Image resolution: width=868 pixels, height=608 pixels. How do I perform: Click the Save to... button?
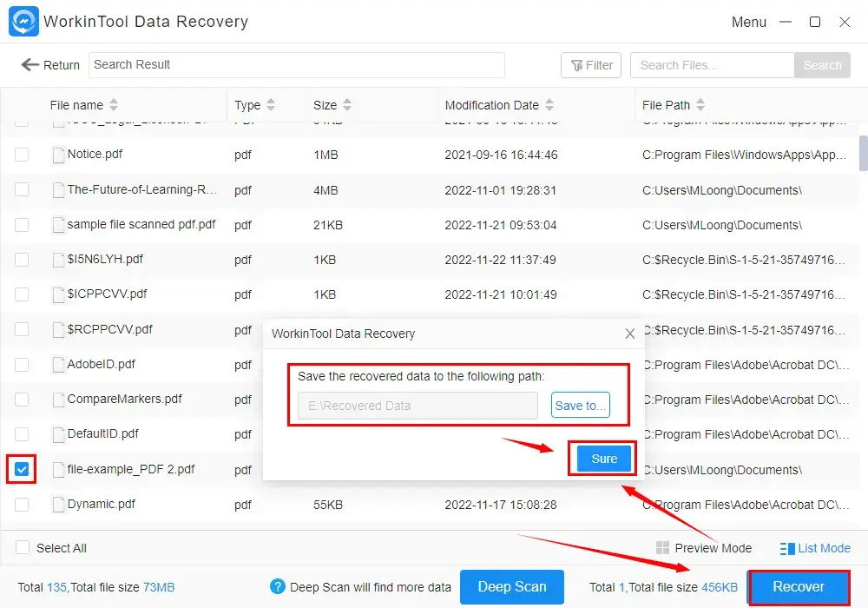pos(580,406)
